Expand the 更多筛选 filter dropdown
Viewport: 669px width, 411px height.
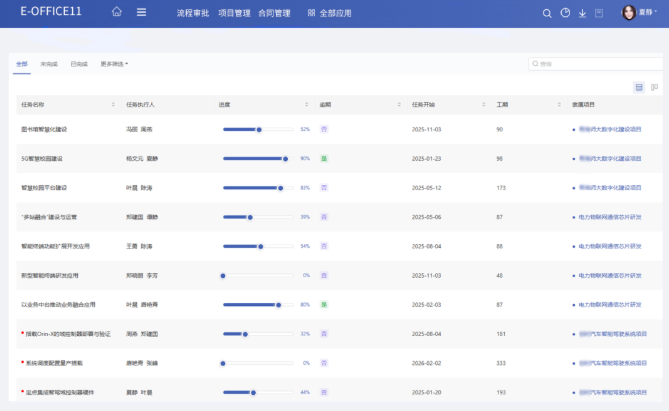click(x=114, y=64)
